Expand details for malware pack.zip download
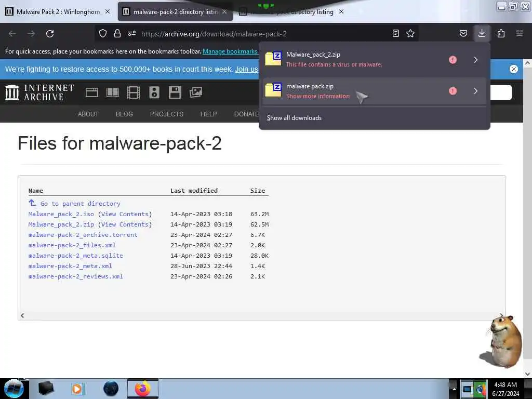 pos(476,91)
